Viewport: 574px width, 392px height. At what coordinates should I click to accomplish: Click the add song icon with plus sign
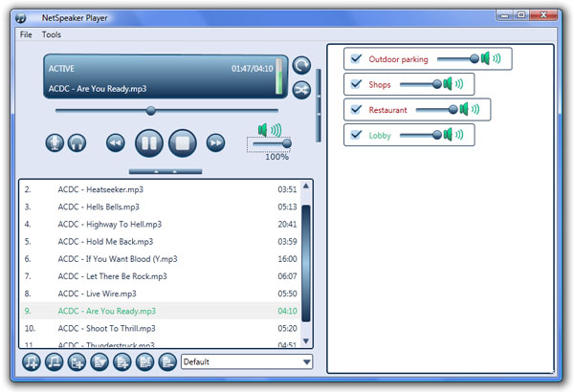tap(32, 362)
